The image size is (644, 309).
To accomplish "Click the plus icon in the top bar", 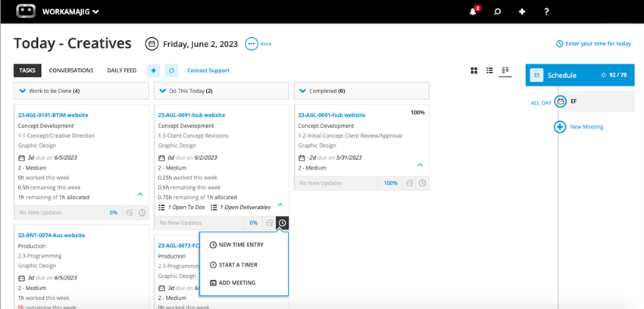I will pos(522,12).
